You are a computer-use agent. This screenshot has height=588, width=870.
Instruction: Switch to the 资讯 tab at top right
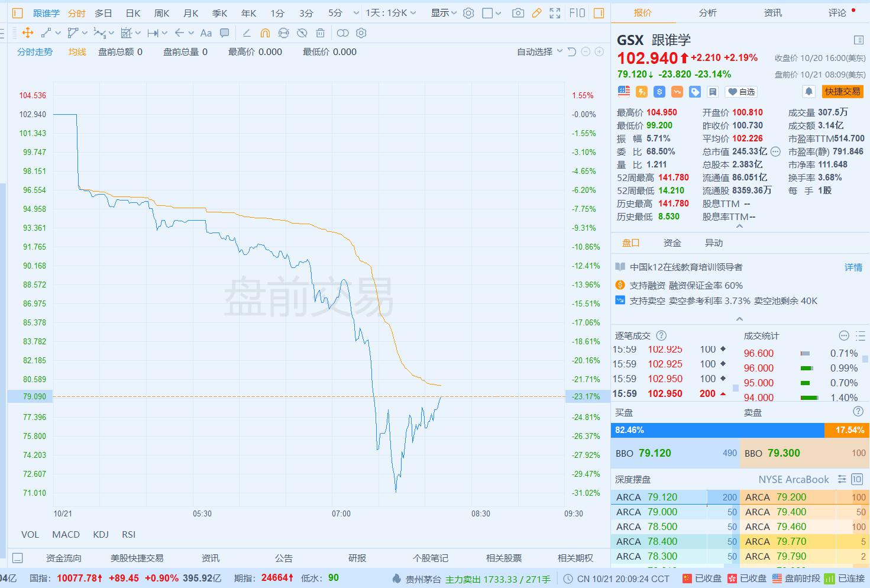point(772,12)
